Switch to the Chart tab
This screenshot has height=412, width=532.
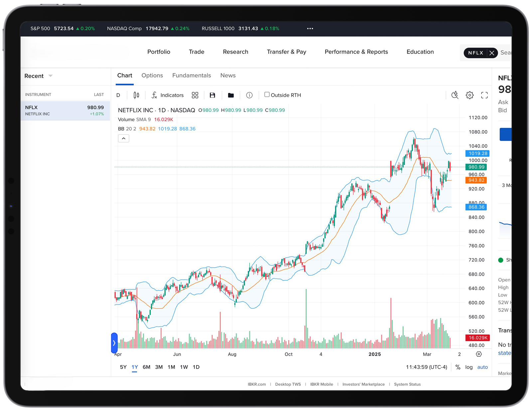125,76
